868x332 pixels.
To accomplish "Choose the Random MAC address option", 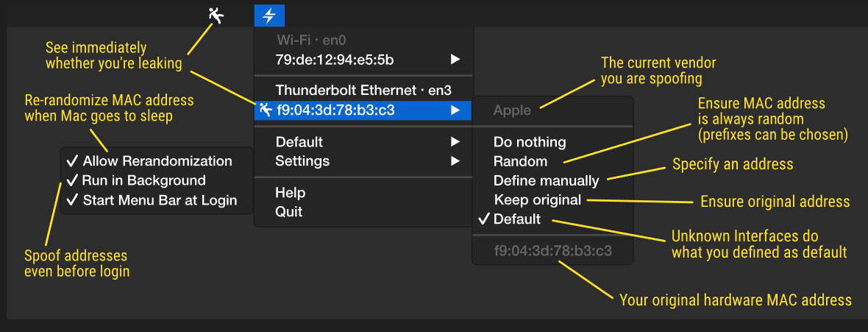I will (520, 161).
